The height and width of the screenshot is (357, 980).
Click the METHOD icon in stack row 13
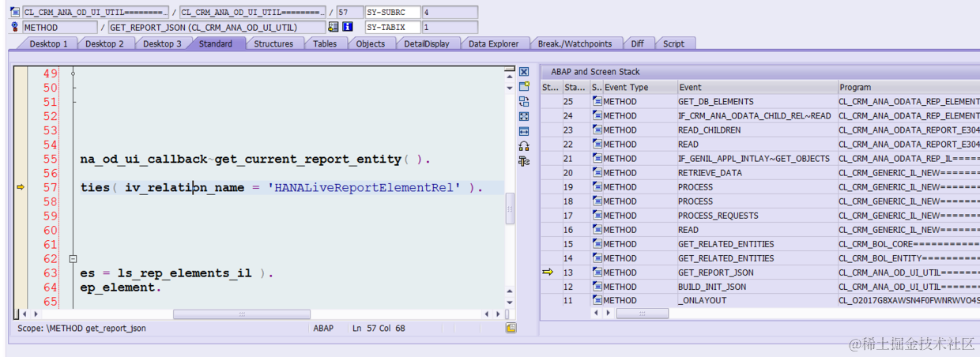(597, 272)
